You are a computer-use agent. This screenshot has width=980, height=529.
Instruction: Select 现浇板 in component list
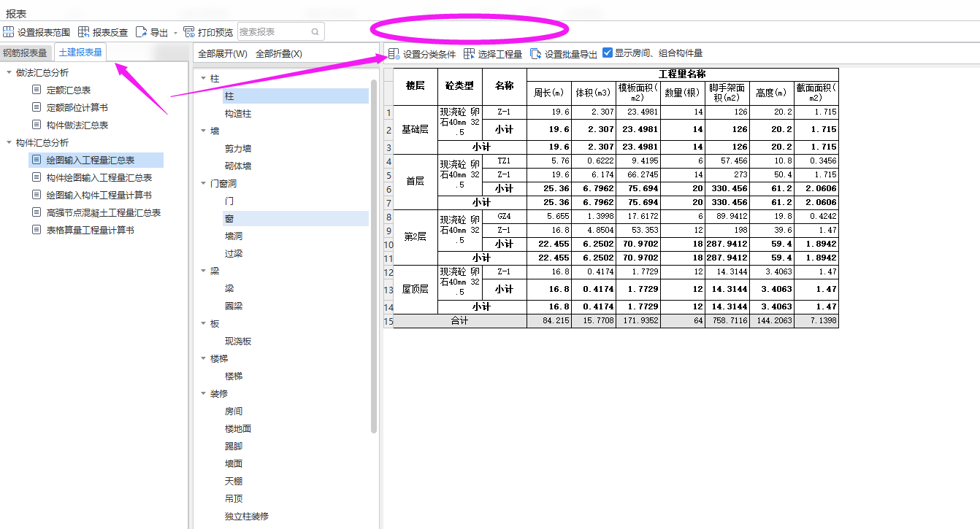238,341
